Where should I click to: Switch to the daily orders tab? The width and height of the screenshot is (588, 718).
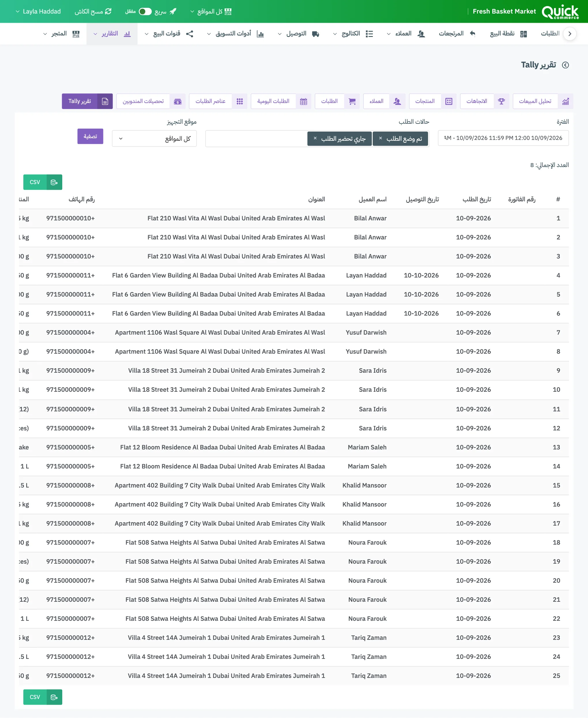coord(281,101)
